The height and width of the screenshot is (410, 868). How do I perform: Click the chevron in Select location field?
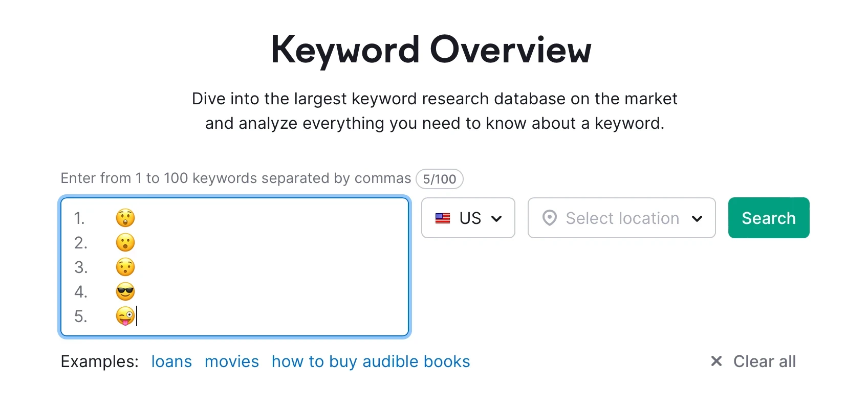697,219
